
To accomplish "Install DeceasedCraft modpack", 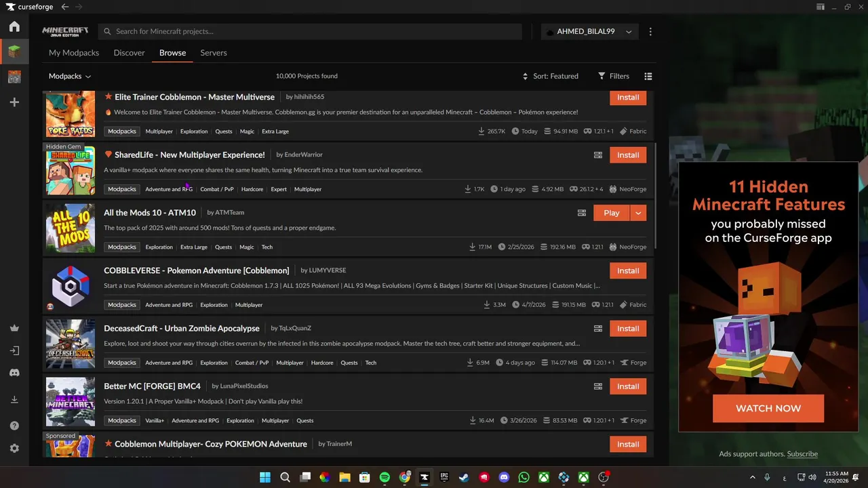I will click(x=628, y=329).
